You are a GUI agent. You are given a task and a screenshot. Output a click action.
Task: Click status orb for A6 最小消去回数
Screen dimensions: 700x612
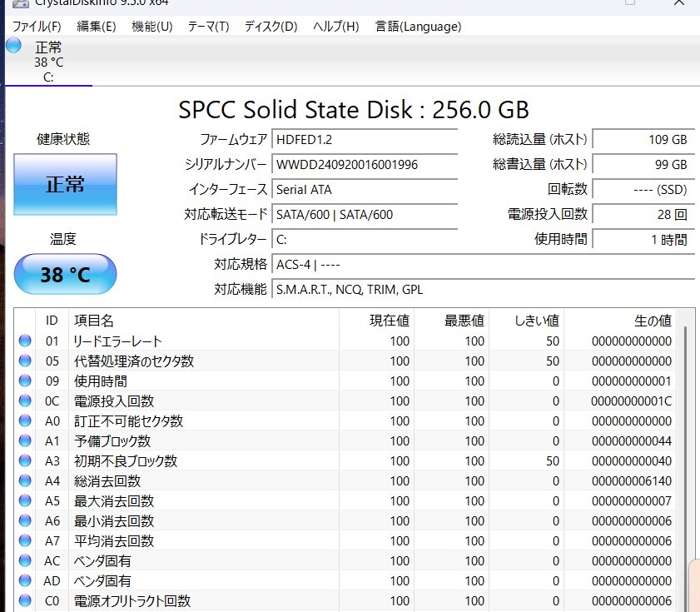25,520
